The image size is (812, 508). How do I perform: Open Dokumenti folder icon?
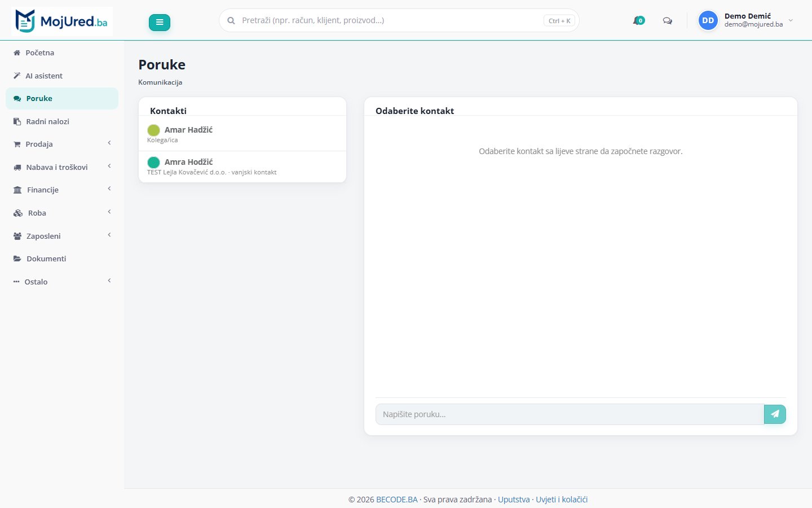point(17,259)
